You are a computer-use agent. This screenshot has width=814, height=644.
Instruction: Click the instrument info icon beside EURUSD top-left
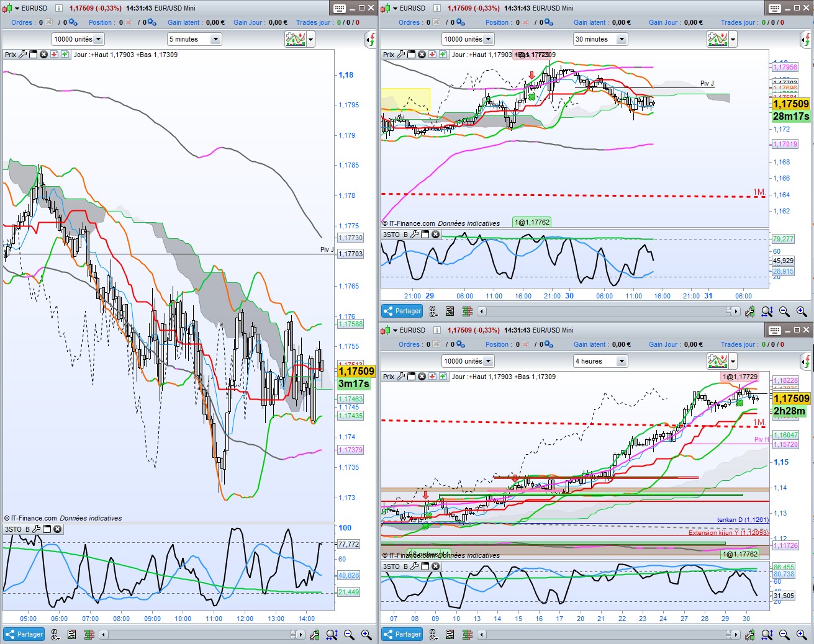pyautogui.click(x=59, y=8)
